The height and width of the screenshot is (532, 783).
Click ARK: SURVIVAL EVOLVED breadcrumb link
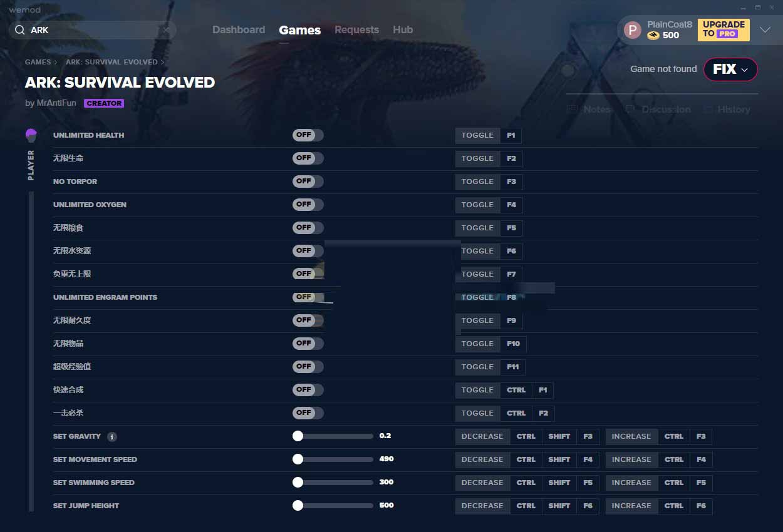[111, 63]
